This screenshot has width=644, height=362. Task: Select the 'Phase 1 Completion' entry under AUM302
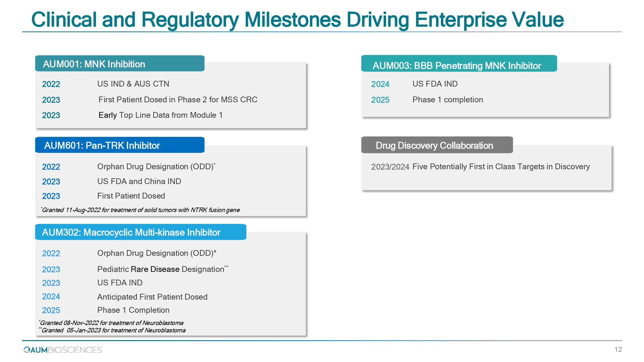133,310
